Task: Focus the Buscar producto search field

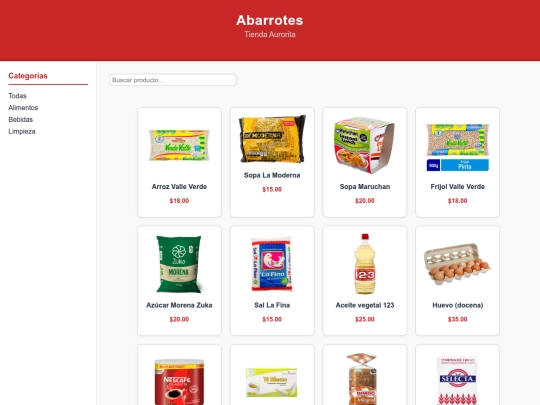Action: (x=173, y=80)
